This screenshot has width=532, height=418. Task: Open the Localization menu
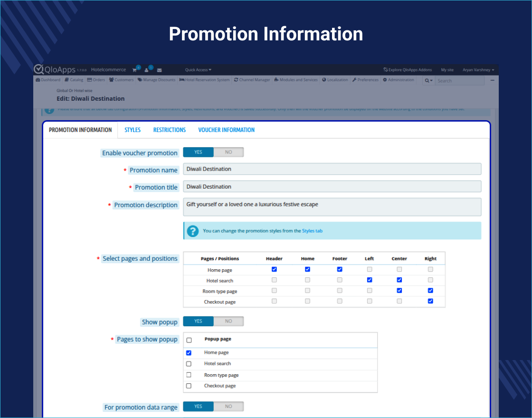pyautogui.click(x=335, y=80)
